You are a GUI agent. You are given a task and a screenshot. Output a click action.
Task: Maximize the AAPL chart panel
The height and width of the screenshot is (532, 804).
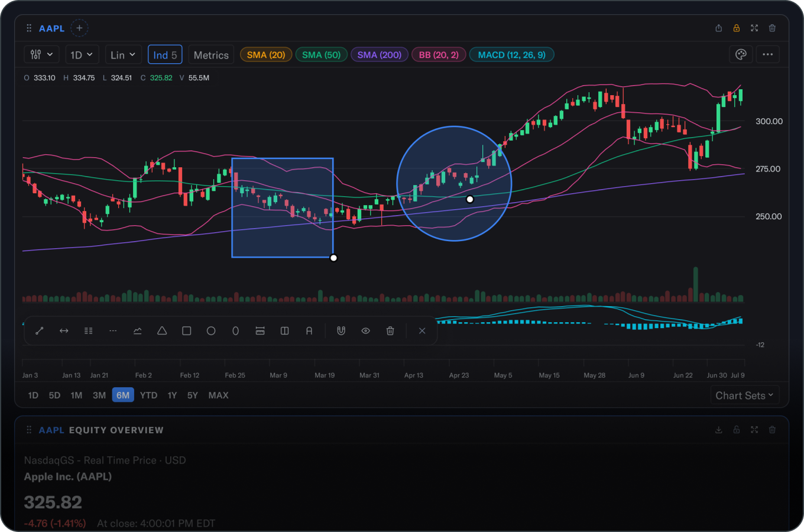click(x=754, y=28)
